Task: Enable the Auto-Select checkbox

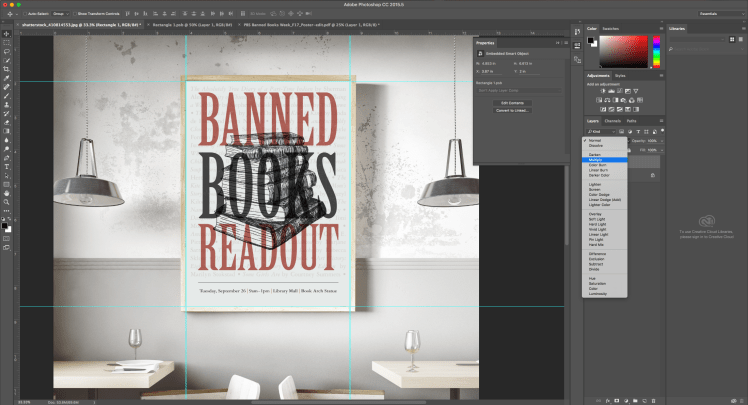Action: (25, 14)
